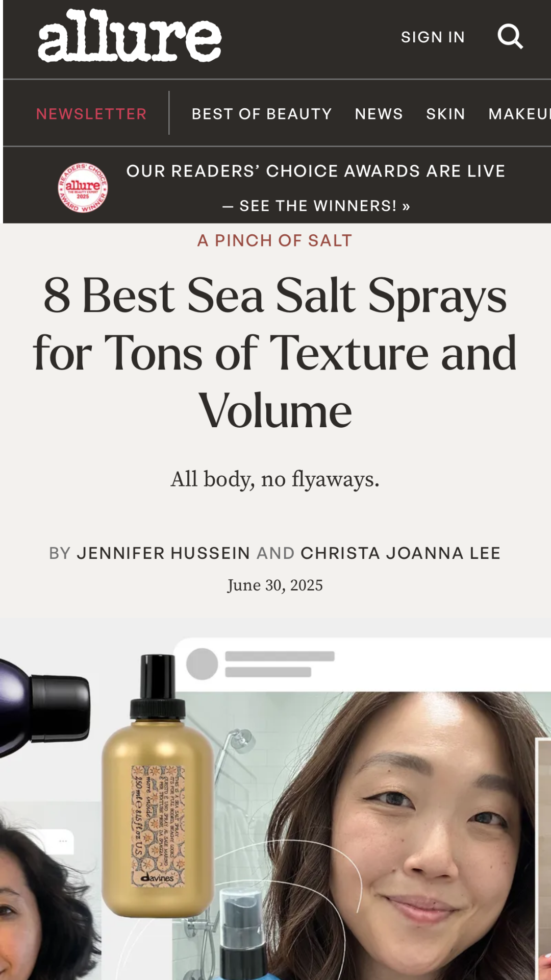Click the Readers' Choice award badge
This screenshot has height=980, width=551.
(83, 188)
